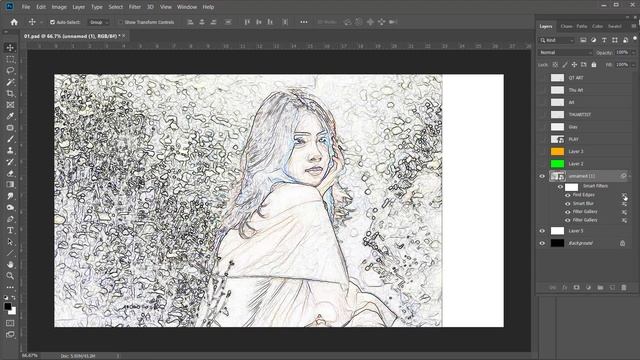The height and width of the screenshot is (360, 640).
Task: Select the Pen tool
Action: click(x=10, y=219)
